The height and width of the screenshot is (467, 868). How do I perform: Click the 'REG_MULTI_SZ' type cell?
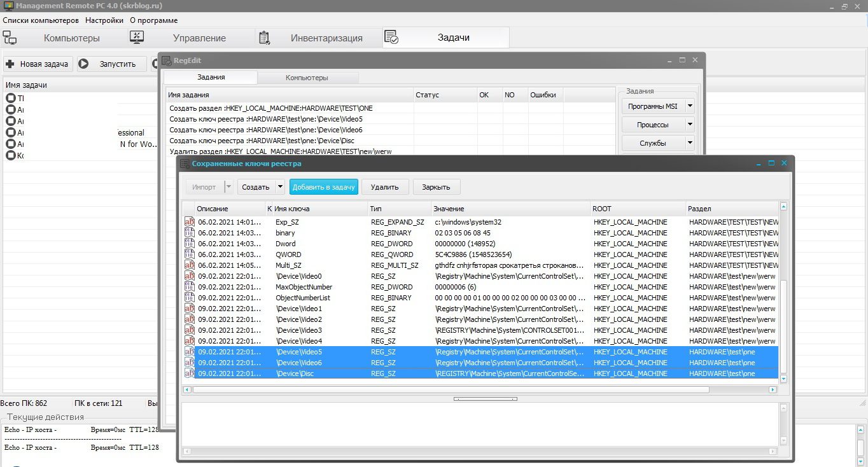tap(395, 265)
